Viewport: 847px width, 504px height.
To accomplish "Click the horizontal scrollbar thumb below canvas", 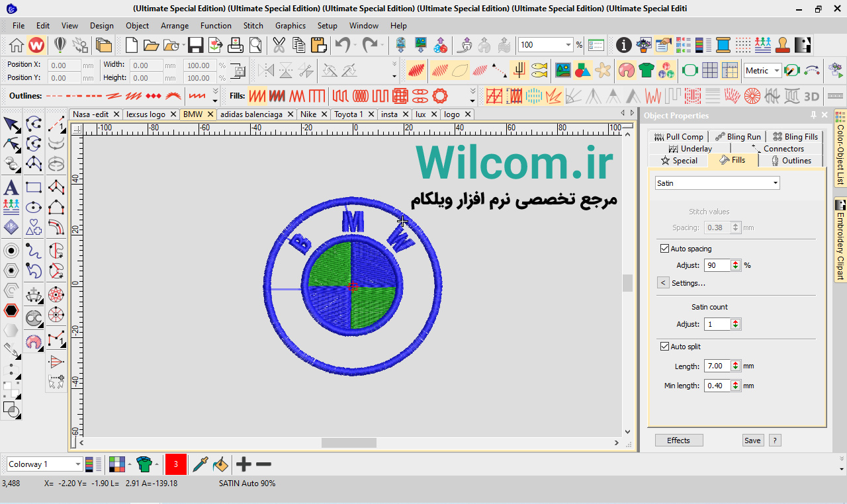I will click(349, 442).
